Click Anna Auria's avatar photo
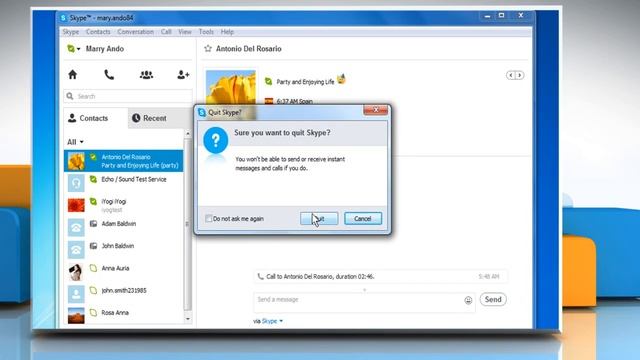 [x=76, y=272]
